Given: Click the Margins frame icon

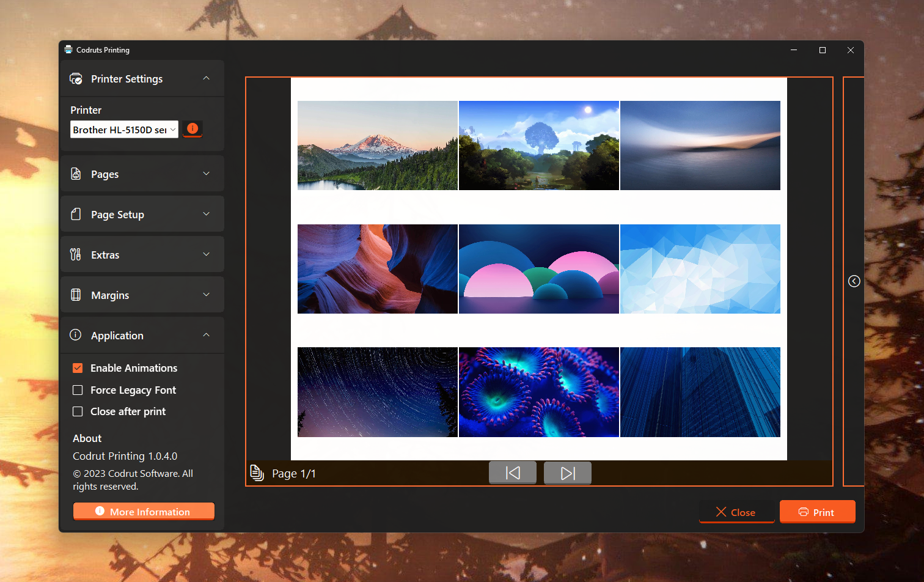Looking at the screenshot, I should [x=76, y=295].
